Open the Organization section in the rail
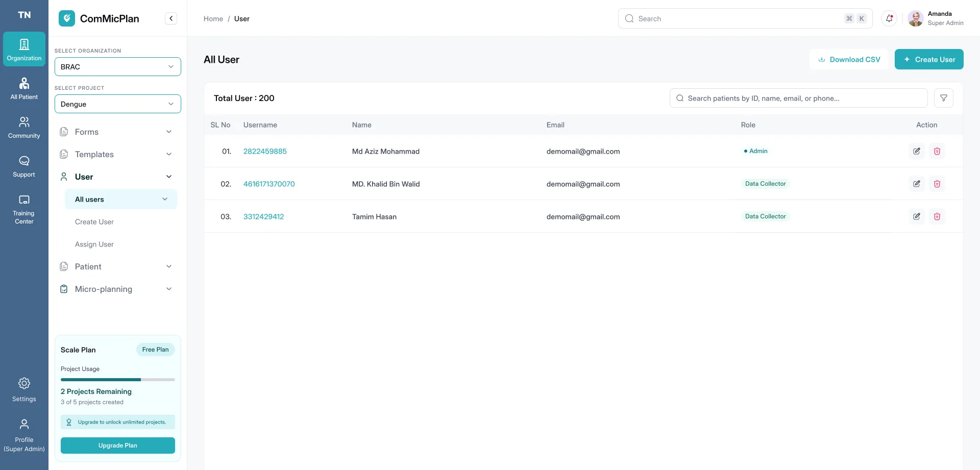 24,50
